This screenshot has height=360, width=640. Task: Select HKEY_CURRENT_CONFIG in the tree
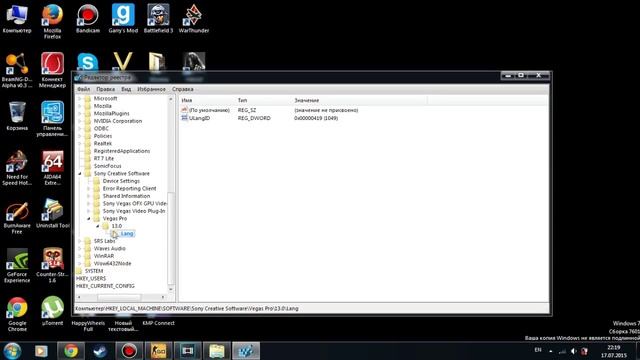point(105,286)
